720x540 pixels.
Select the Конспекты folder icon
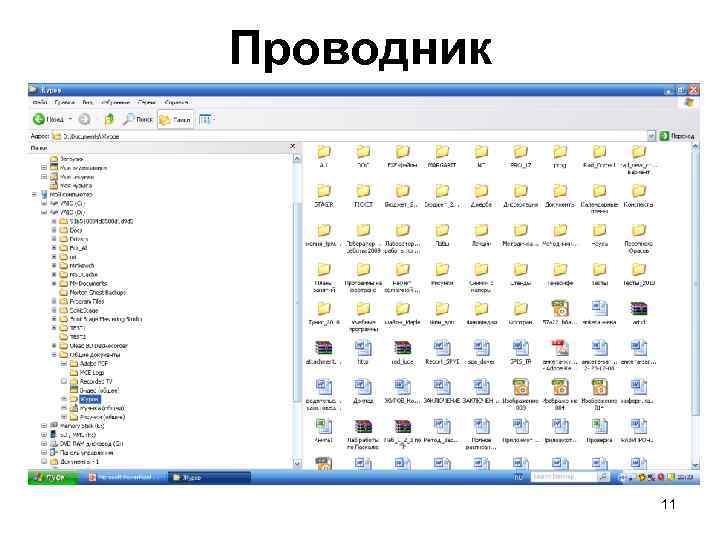click(639, 191)
